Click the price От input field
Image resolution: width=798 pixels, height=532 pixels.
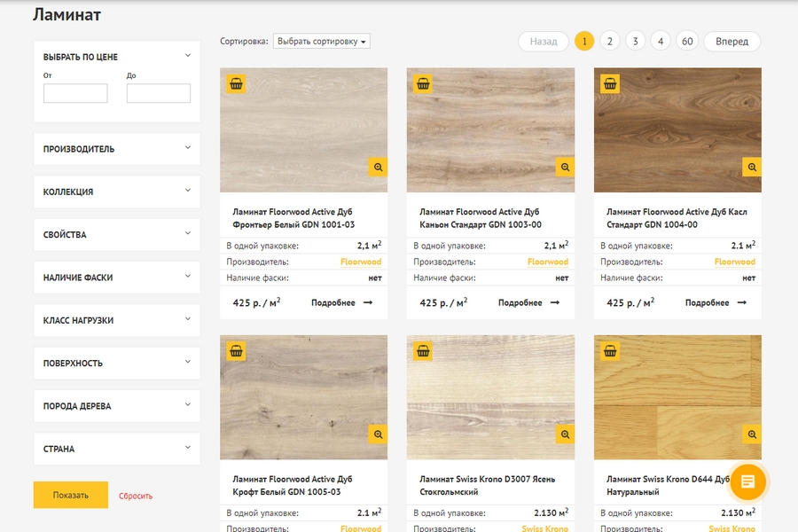point(75,93)
